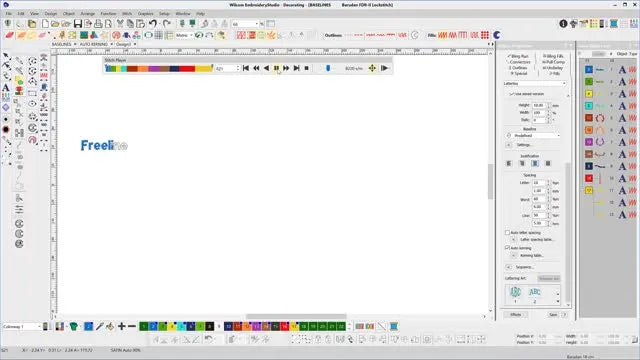Screen dimensions: 640x360
Task: Click play backward button in Stitch Player
Action: (x=266, y=68)
